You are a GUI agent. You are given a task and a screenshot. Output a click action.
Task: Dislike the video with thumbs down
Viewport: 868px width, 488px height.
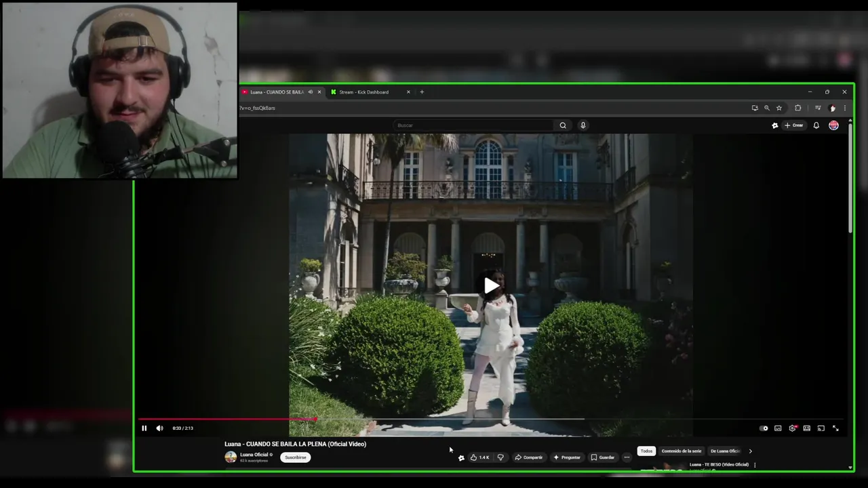point(500,457)
